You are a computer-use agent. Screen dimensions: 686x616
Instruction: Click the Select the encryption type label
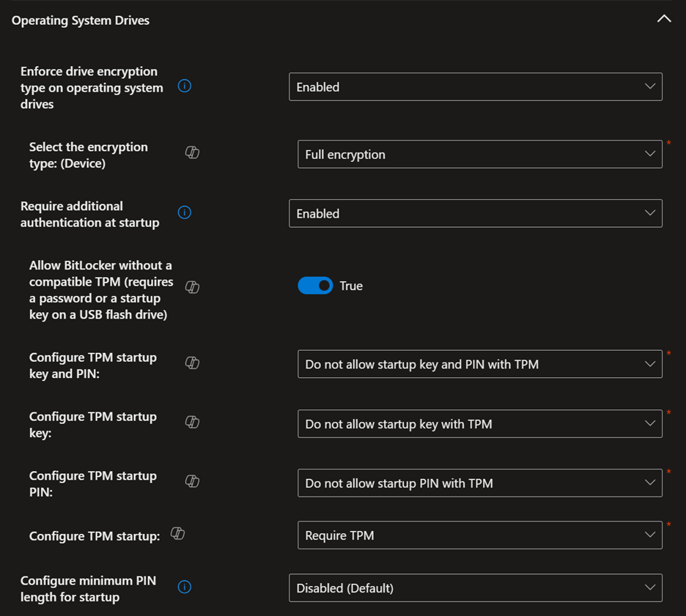(x=89, y=155)
